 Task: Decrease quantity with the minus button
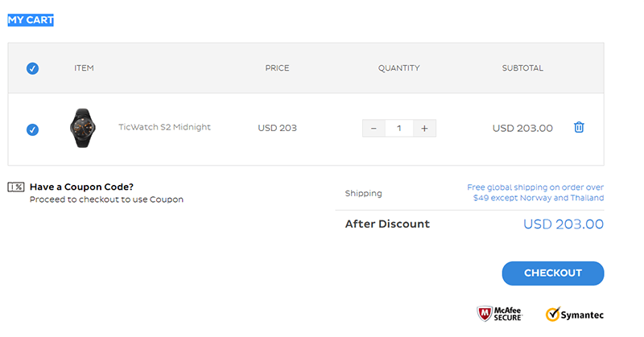pos(374,128)
